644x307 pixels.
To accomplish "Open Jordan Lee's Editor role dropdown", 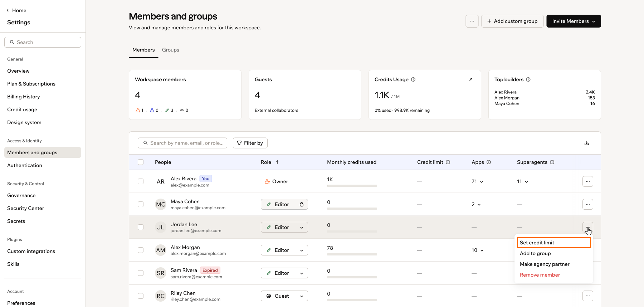I will pos(284,227).
